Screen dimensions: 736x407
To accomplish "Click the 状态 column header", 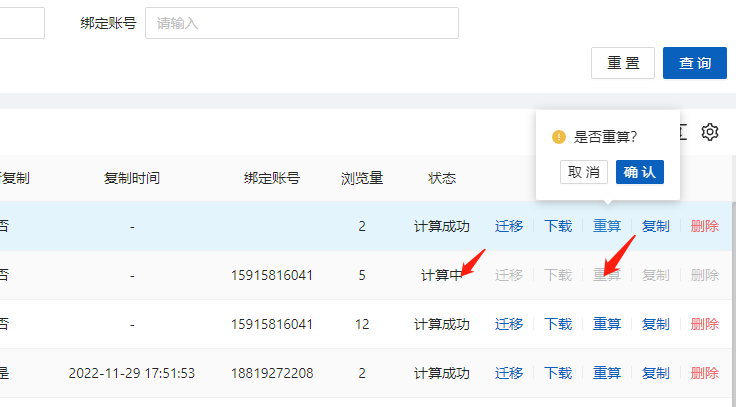I will coord(442,179).
